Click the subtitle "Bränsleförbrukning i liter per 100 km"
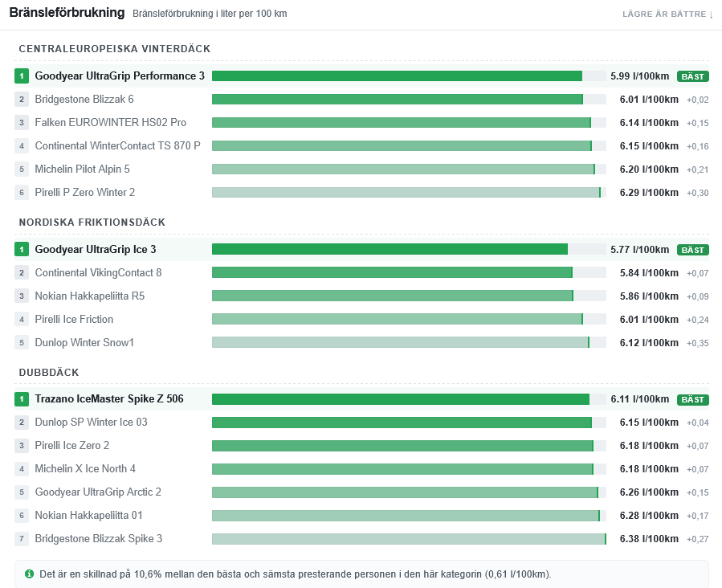The height and width of the screenshot is (588, 722). point(210,14)
